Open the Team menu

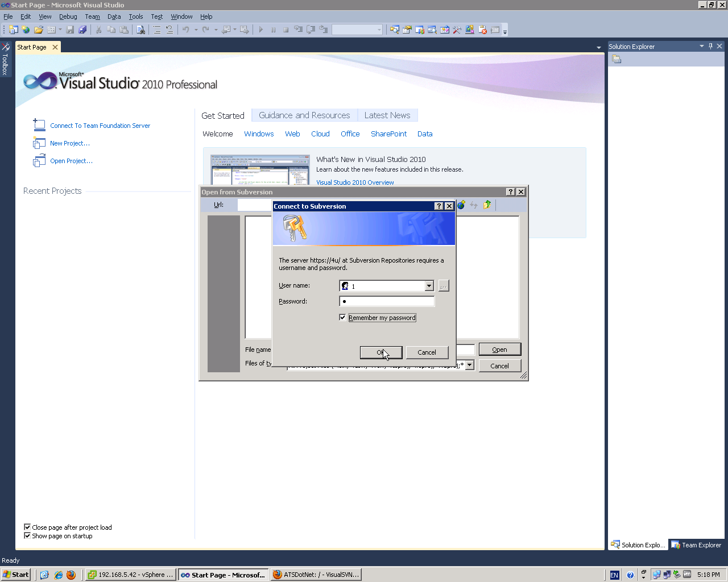click(92, 16)
